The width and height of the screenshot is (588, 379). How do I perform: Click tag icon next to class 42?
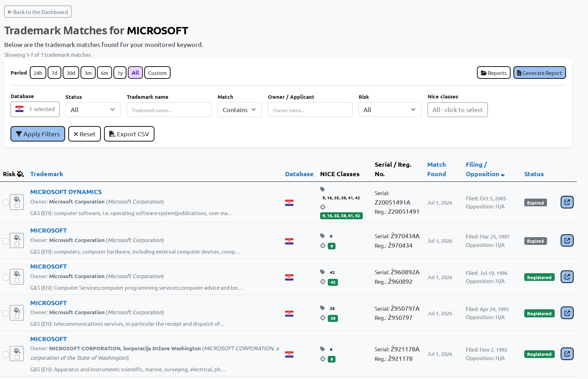323,272
